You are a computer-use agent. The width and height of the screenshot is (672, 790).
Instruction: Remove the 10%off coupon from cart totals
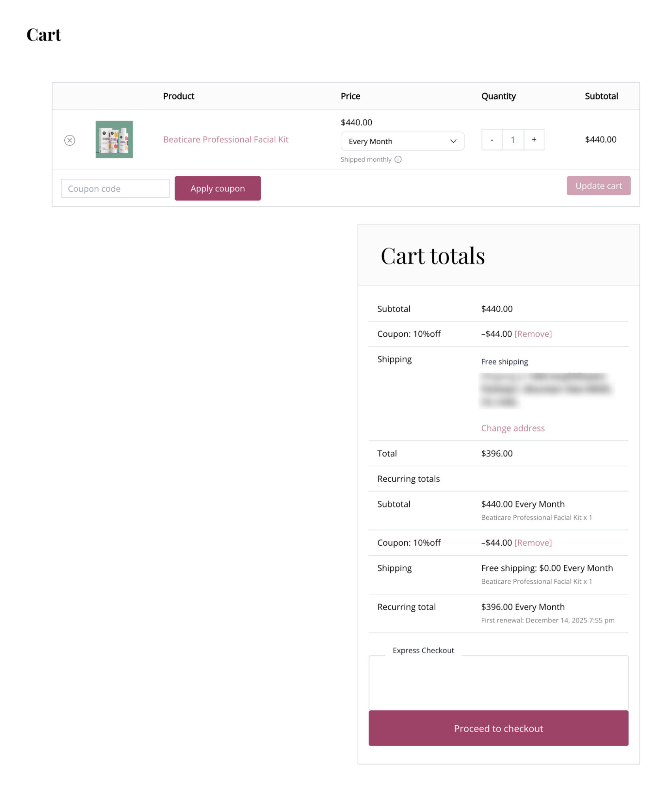pos(533,334)
